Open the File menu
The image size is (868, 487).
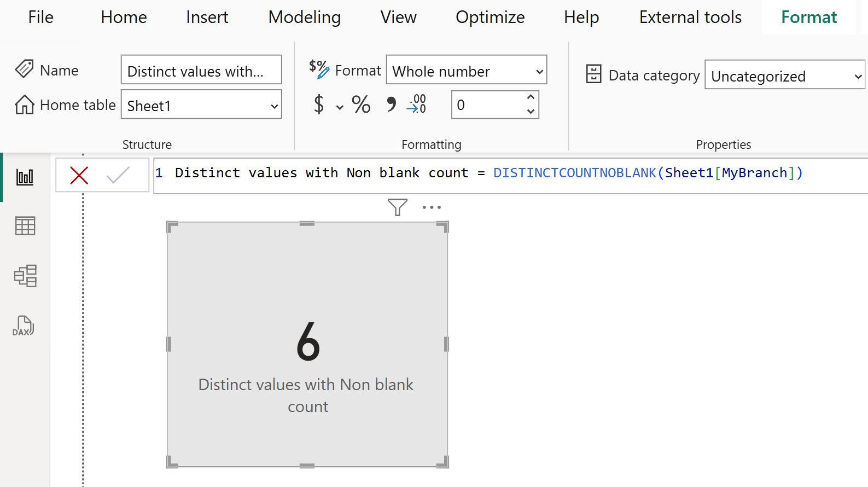click(x=40, y=18)
